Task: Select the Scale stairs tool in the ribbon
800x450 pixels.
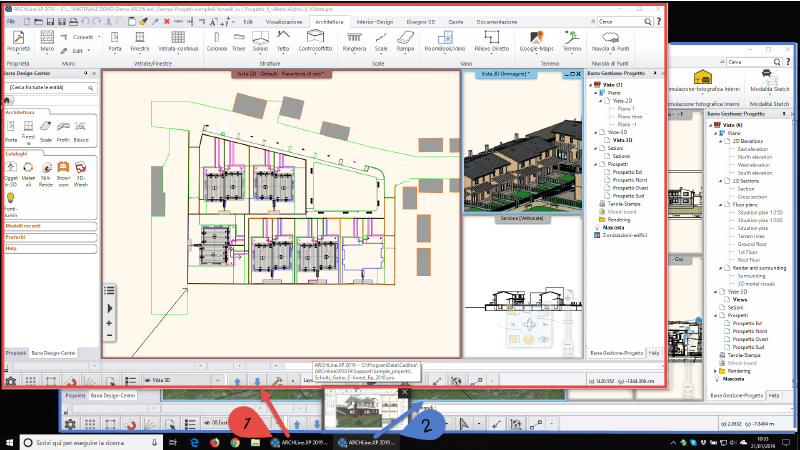Action: click(x=381, y=41)
